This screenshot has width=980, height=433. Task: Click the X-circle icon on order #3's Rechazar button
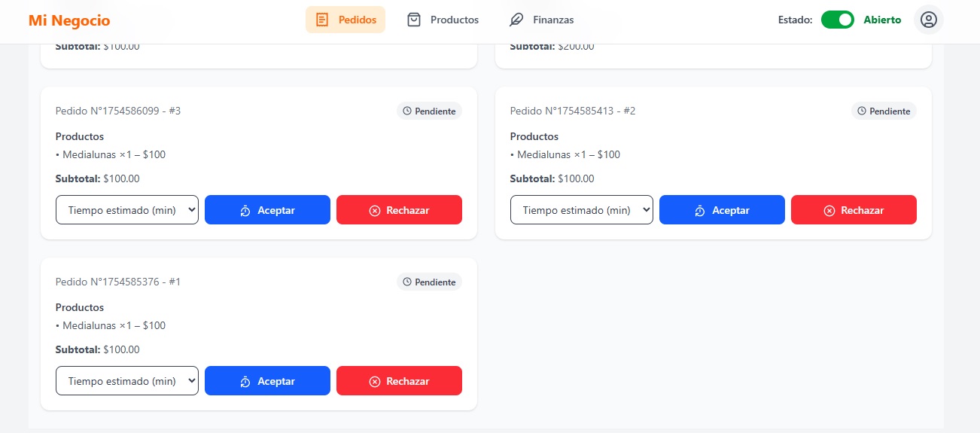pyautogui.click(x=375, y=211)
